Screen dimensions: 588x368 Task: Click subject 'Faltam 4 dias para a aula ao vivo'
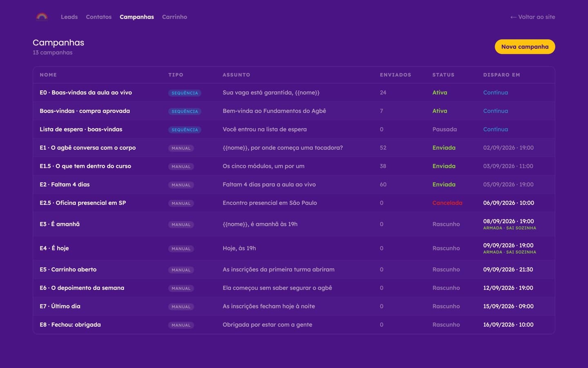tap(269, 184)
